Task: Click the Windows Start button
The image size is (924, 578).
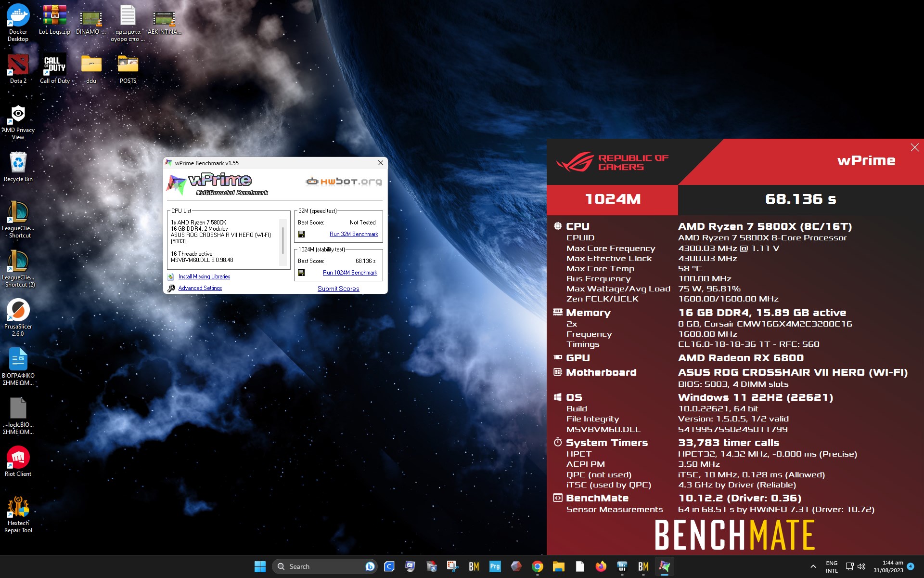Action: (x=260, y=566)
